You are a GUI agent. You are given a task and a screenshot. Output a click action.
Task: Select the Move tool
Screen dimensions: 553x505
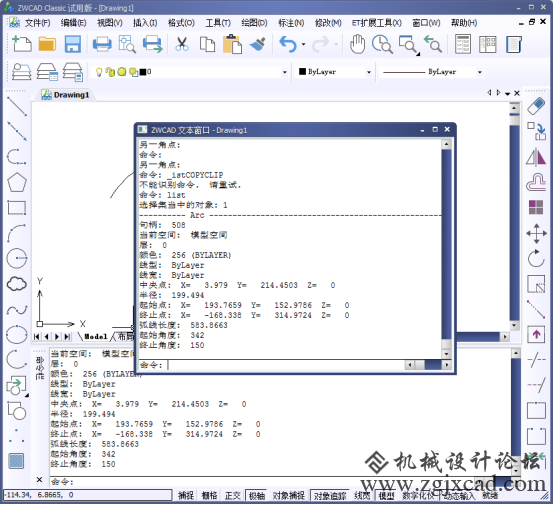[536, 233]
